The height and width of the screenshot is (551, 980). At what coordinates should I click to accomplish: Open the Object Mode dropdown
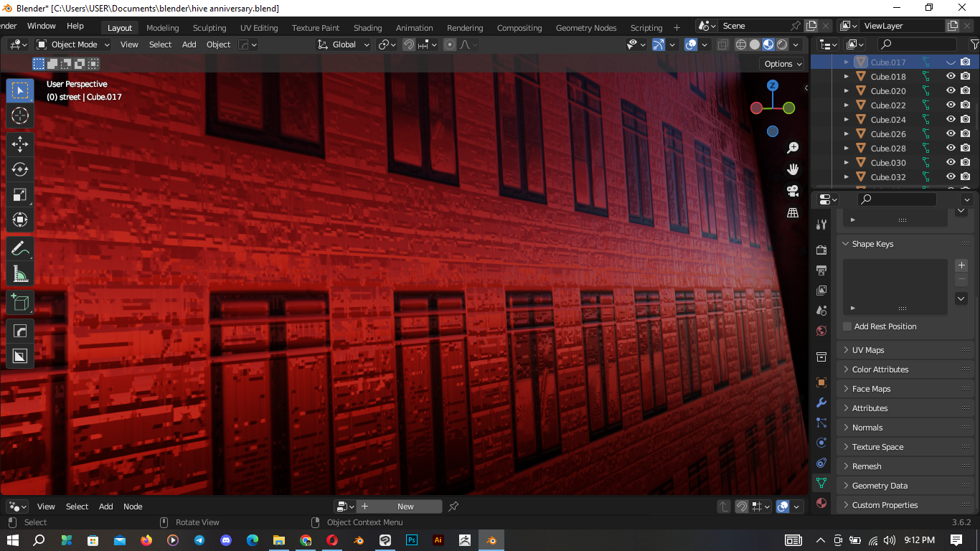pyautogui.click(x=74, y=44)
